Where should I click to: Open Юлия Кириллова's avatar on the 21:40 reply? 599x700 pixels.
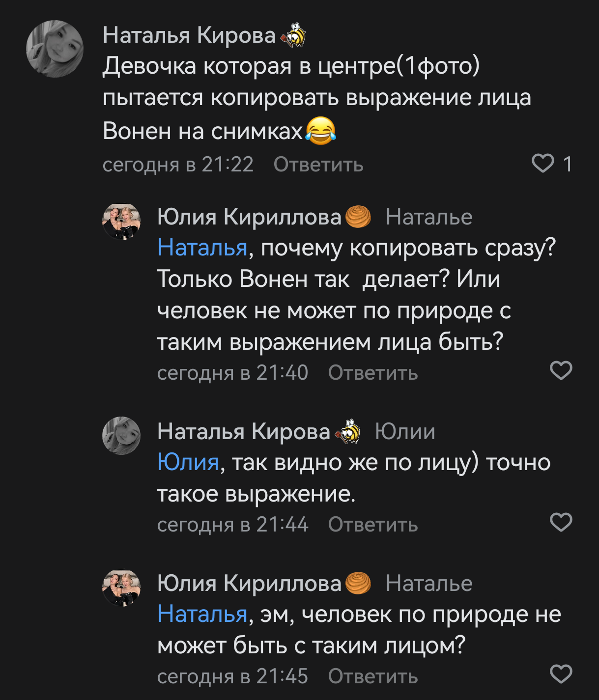point(121,222)
